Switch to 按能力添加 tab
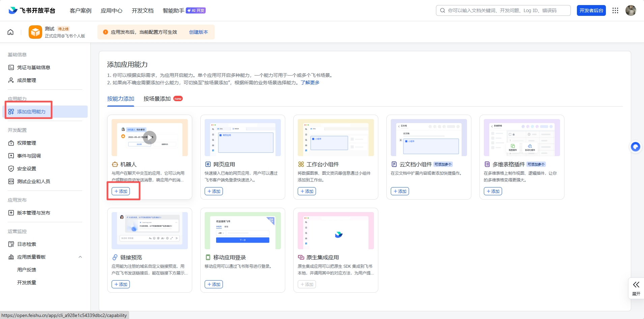The image size is (644, 319). tap(121, 99)
